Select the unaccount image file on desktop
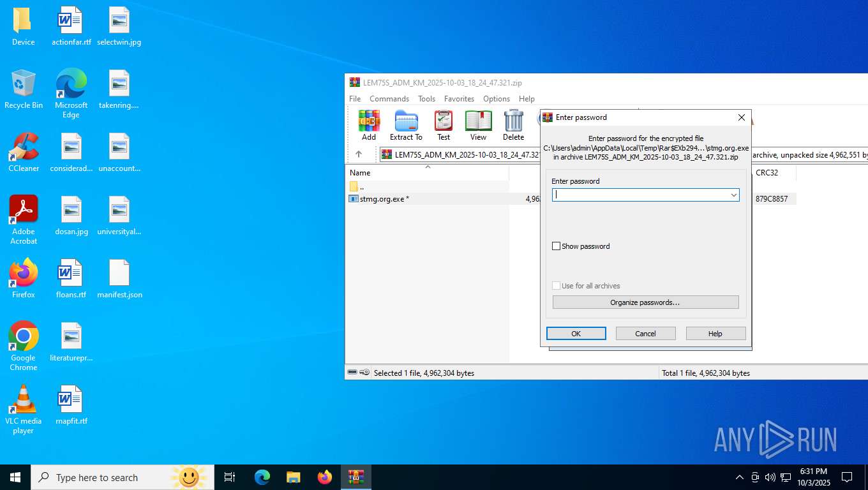The width and height of the screenshot is (868, 490). pos(119,153)
